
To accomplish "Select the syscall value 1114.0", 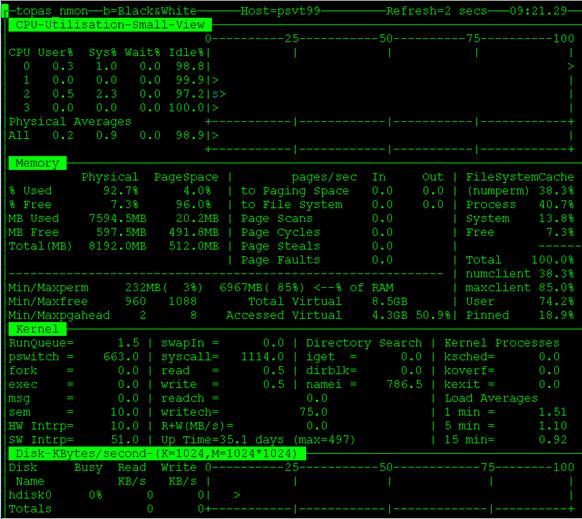I will [x=262, y=356].
